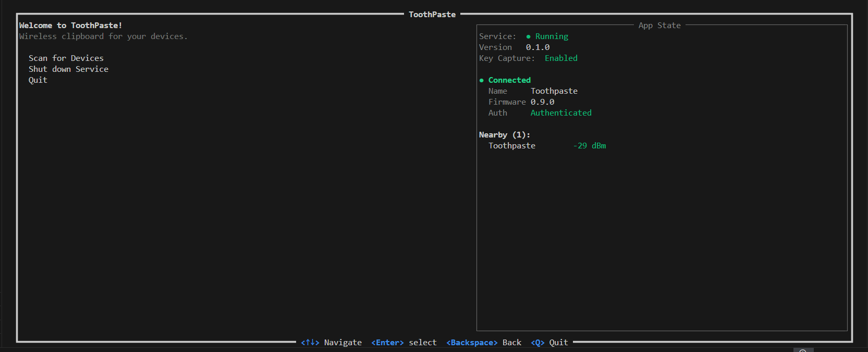Click the device name value Toothpaste
868x352 pixels.
coord(554,91)
